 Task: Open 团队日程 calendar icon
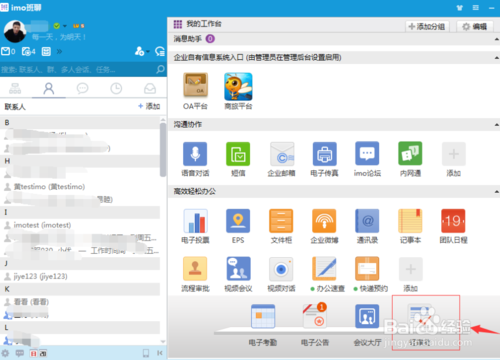coord(453,221)
